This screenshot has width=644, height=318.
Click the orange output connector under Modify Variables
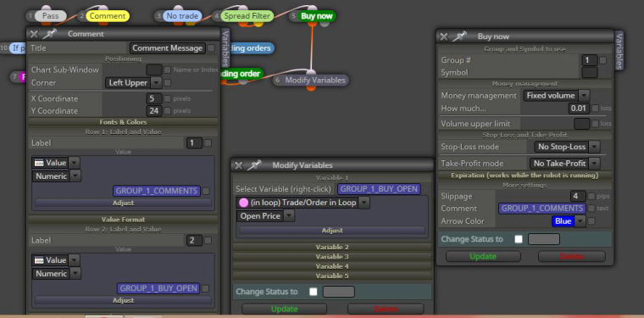coord(311,87)
